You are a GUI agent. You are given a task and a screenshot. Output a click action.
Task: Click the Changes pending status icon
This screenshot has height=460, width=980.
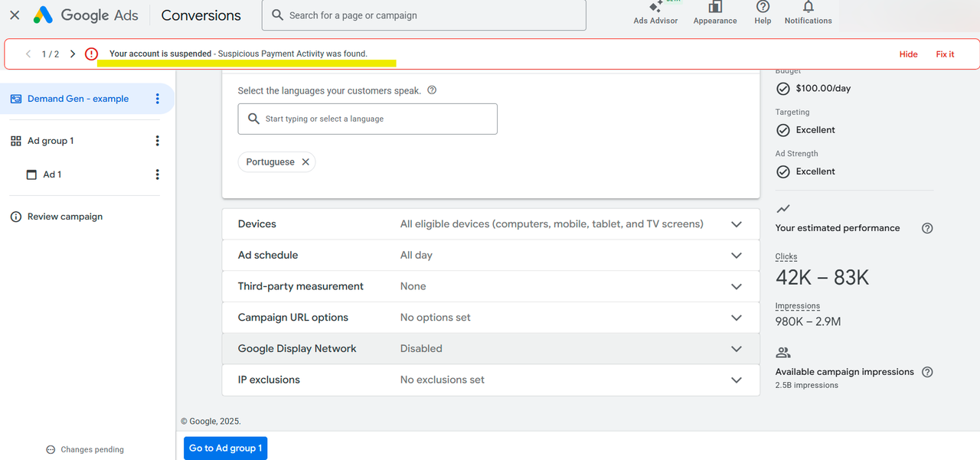pos(51,450)
